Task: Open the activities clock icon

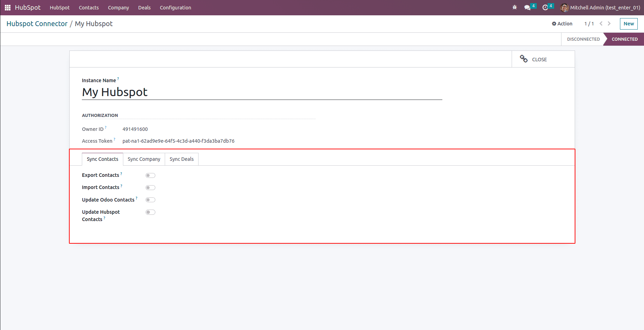Action: coord(545,8)
